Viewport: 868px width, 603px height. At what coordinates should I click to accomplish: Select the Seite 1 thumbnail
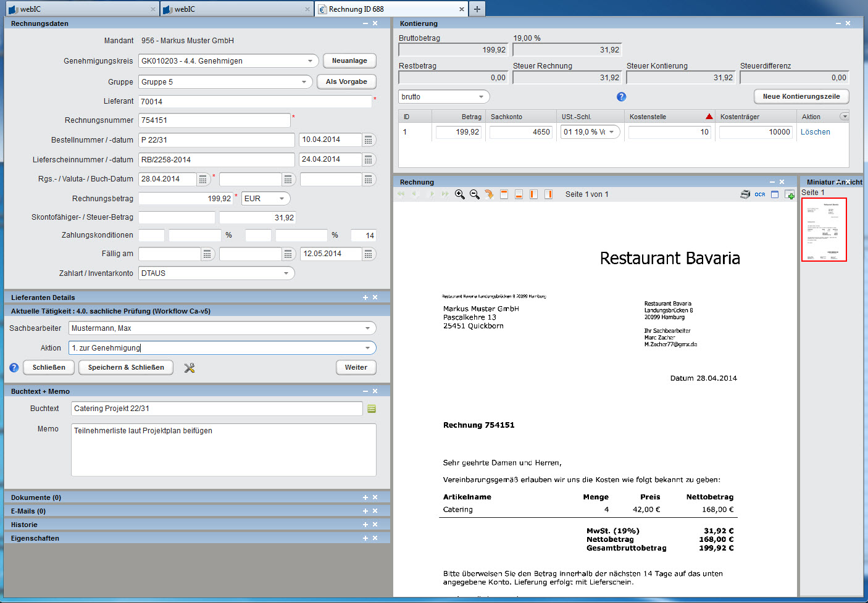tap(824, 230)
